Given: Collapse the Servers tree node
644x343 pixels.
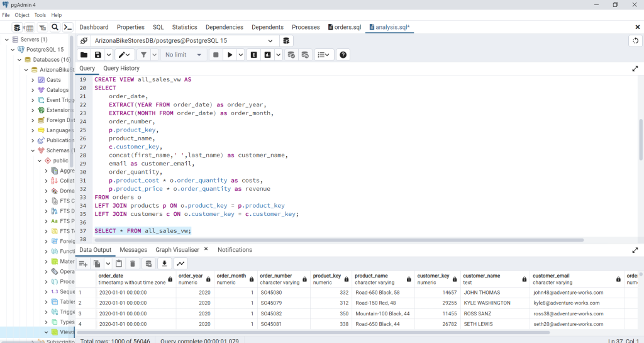Looking at the screenshot, I should pos(6,40).
